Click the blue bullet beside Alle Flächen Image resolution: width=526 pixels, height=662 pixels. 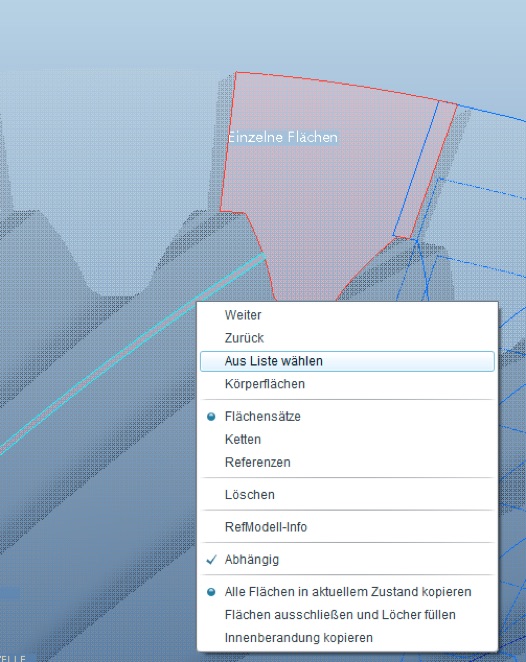click(211, 592)
